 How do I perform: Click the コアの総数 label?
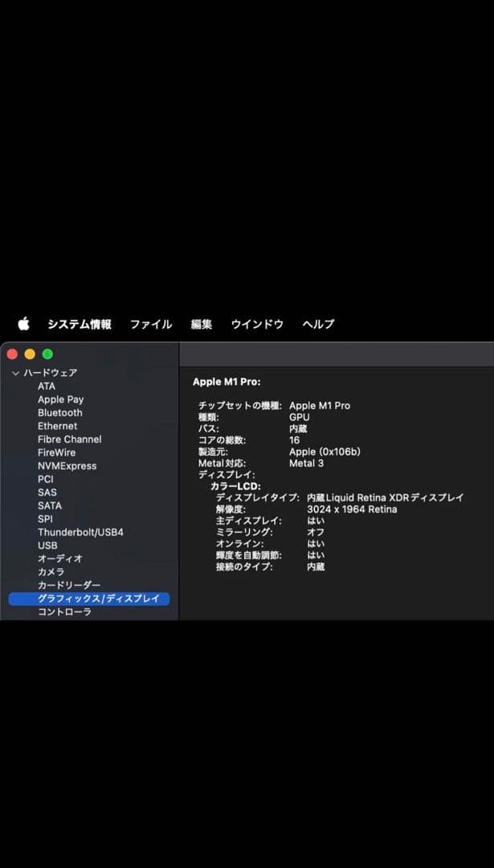coord(222,440)
